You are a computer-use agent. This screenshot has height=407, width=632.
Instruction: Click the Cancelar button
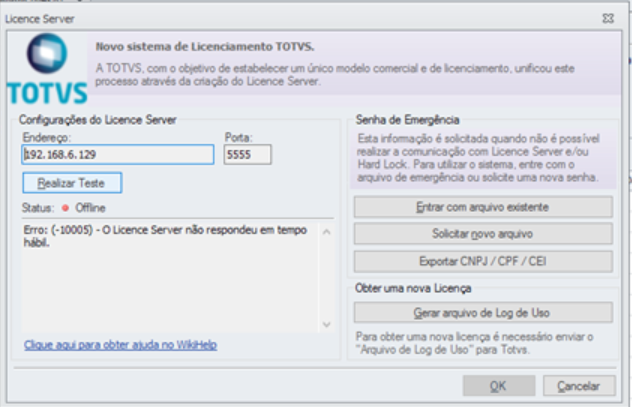[x=579, y=386]
